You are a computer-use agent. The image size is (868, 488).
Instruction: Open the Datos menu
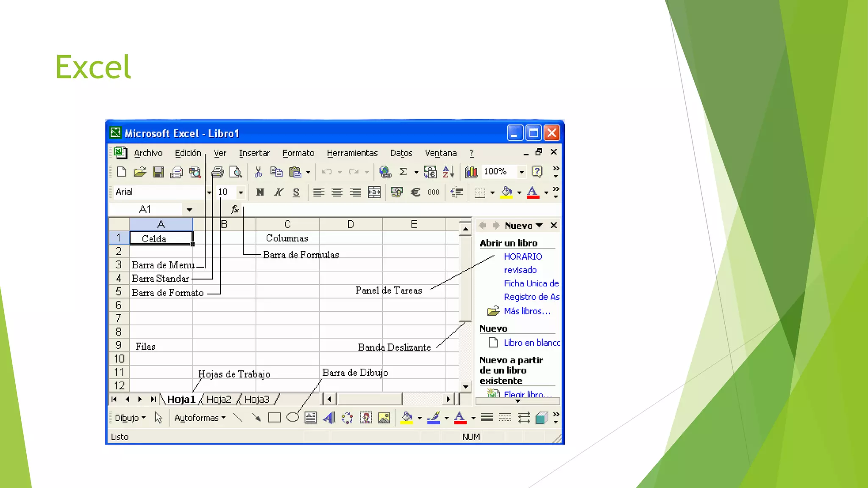[x=401, y=153]
